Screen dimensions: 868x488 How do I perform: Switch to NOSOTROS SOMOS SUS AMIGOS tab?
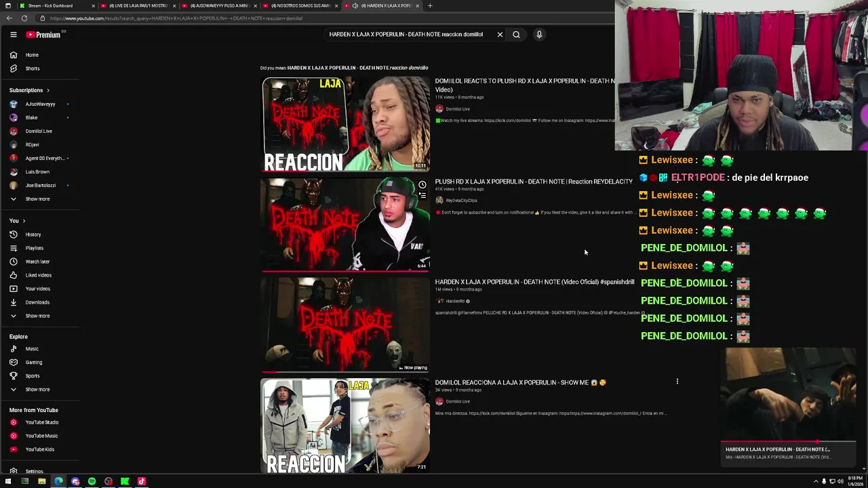(x=300, y=5)
